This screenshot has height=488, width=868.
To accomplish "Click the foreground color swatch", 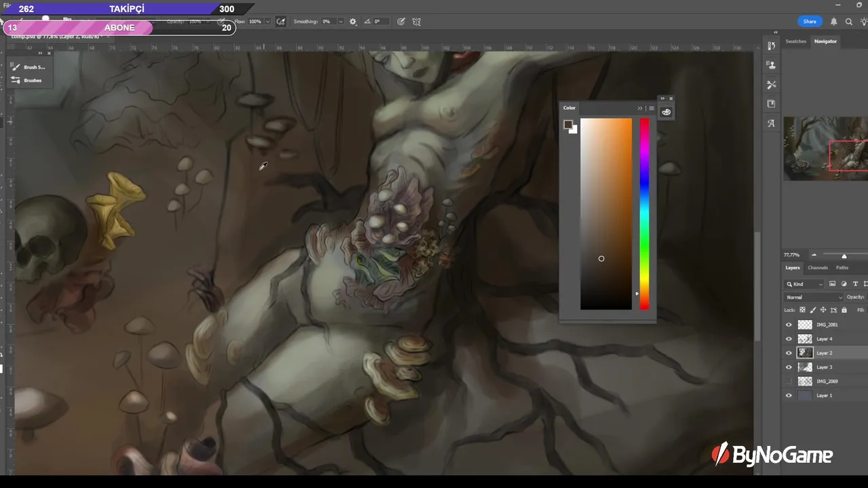I will point(568,125).
